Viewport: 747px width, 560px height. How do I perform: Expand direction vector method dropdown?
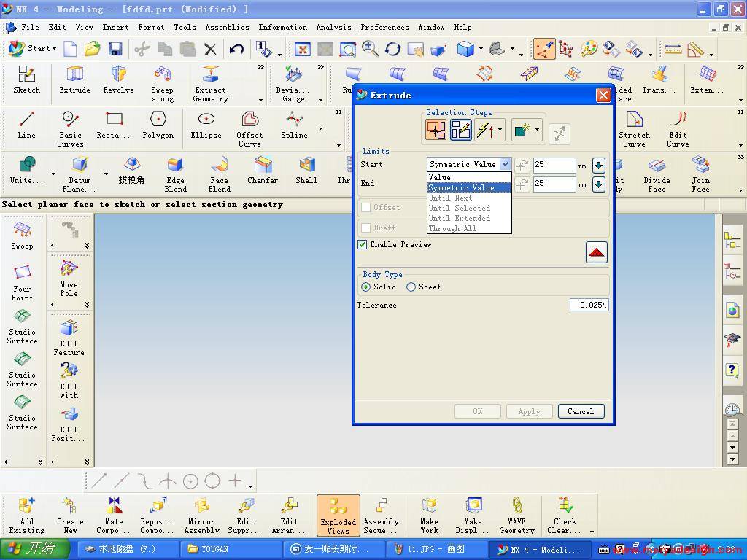(x=500, y=130)
